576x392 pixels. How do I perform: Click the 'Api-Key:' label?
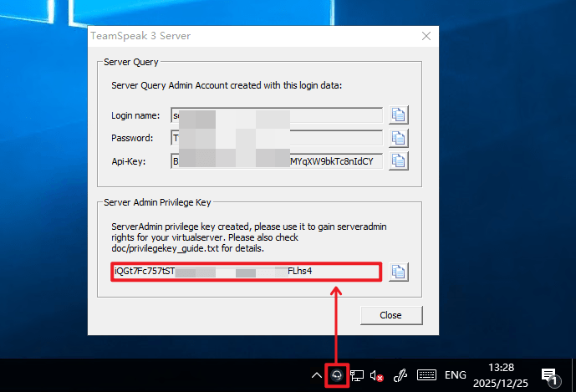click(129, 161)
